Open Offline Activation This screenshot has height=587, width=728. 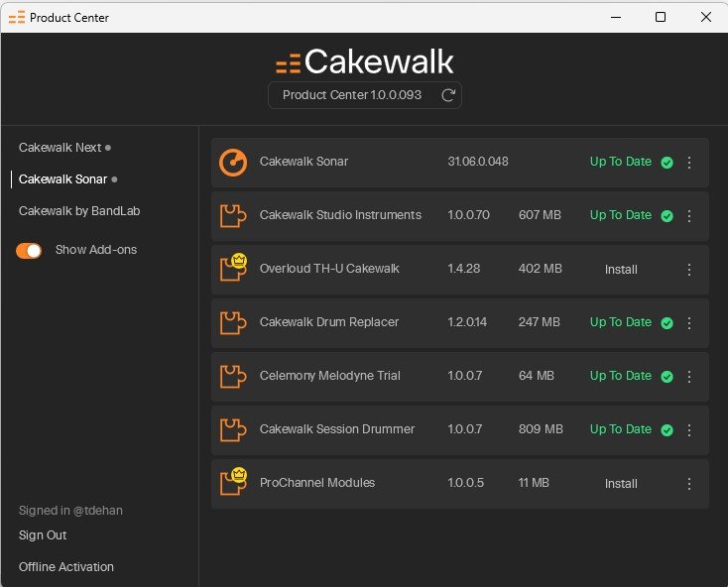66,566
